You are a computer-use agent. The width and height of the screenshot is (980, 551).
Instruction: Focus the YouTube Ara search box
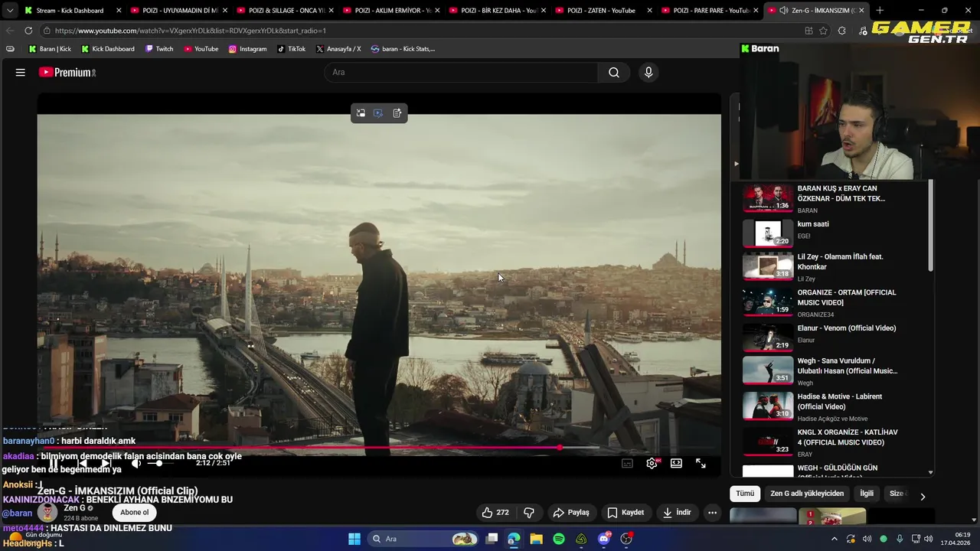click(x=461, y=73)
